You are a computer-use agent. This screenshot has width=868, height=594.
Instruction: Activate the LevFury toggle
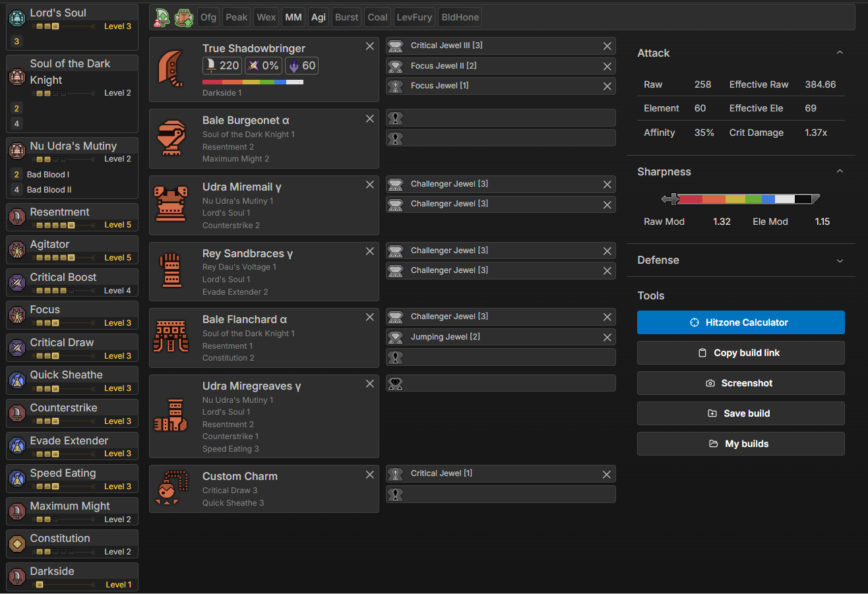pyautogui.click(x=414, y=17)
